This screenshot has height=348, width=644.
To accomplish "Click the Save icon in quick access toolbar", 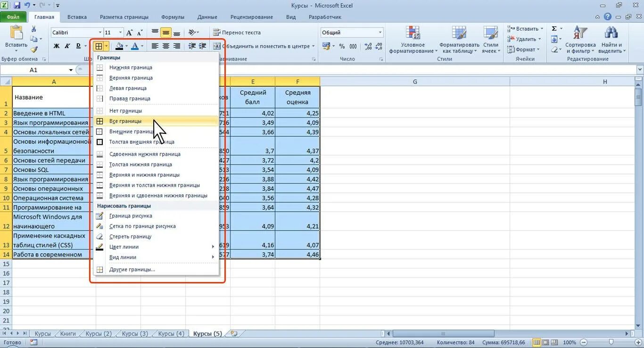I will 17,6.
